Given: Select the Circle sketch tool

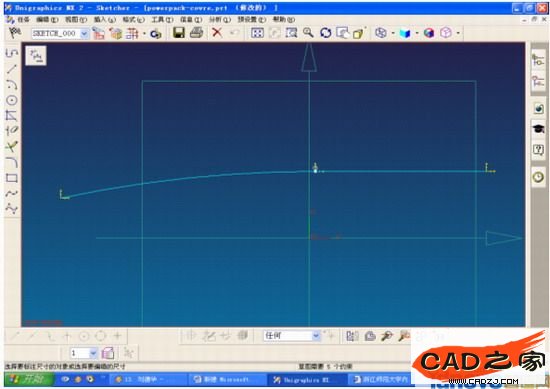Looking at the screenshot, I should click(12, 100).
